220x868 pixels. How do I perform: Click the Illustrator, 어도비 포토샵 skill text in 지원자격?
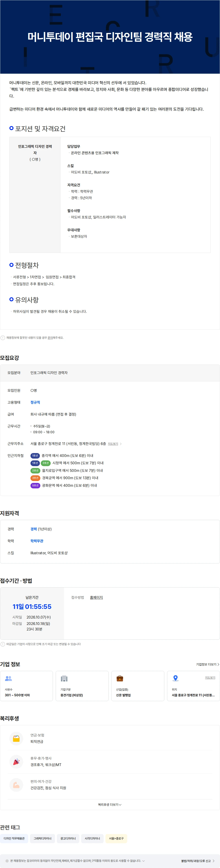tap(49, 553)
